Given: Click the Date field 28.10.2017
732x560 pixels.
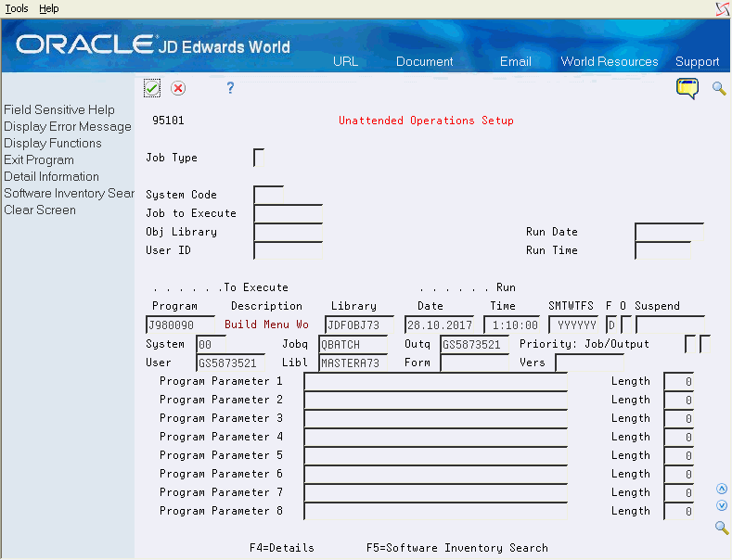Looking at the screenshot, I should (440, 325).
